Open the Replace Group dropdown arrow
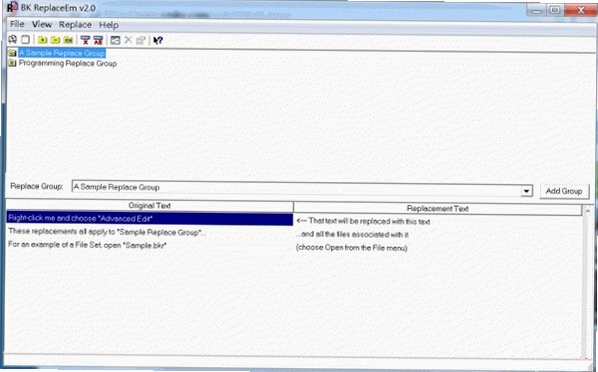The image size is (598, 372). tap(526, 191)
